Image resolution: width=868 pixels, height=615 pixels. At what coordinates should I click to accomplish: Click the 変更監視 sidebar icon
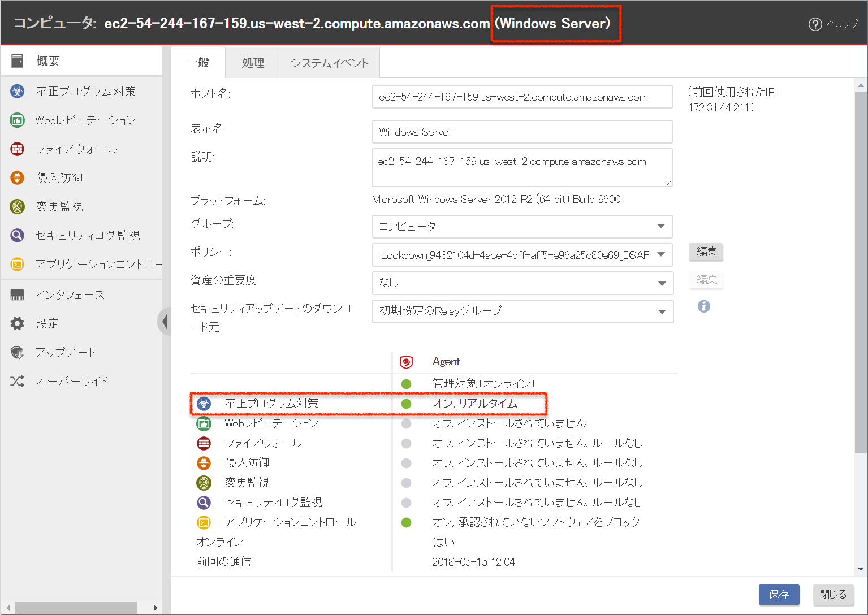pyautogui.click(x=18, y=206)
